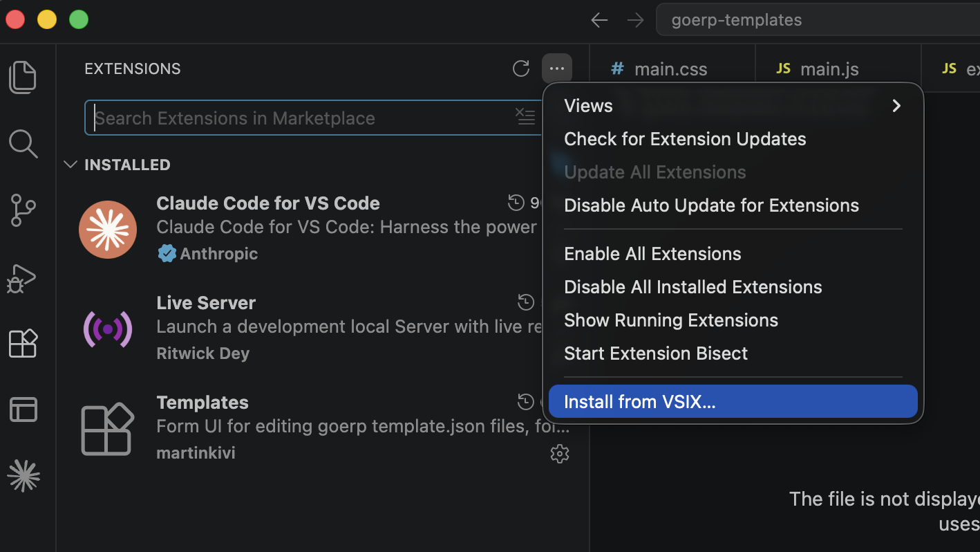The image size is (980, 552).
Task: Open the Extensions view in the activity bar
Action: point(23,343)
